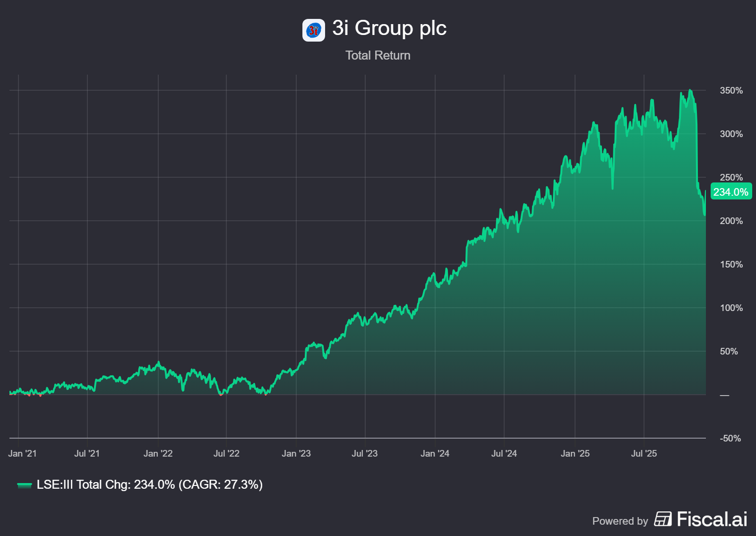756x536 pixels.
Task: Click the Jan '23 x-axis label
Action: (x=296, y=453)
